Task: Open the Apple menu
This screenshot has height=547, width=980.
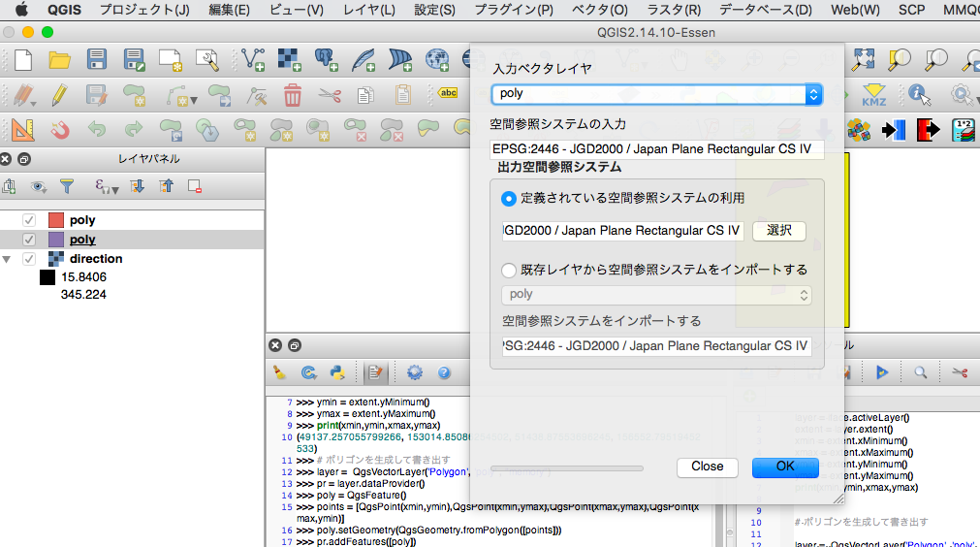Action: [22, 10]
